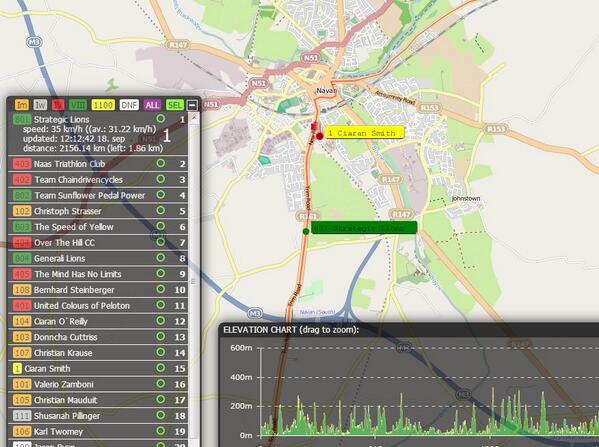Select the 'The Speed of Yellow' row name

click(74, 227)
